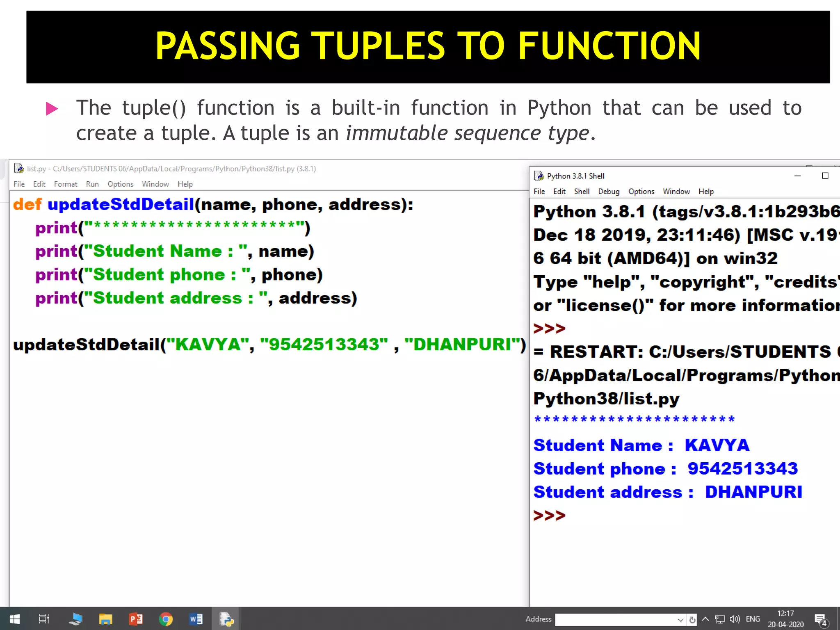Open Edit menu in list.py editor
The height and width of the screenshot is (630, 840).
39,184
